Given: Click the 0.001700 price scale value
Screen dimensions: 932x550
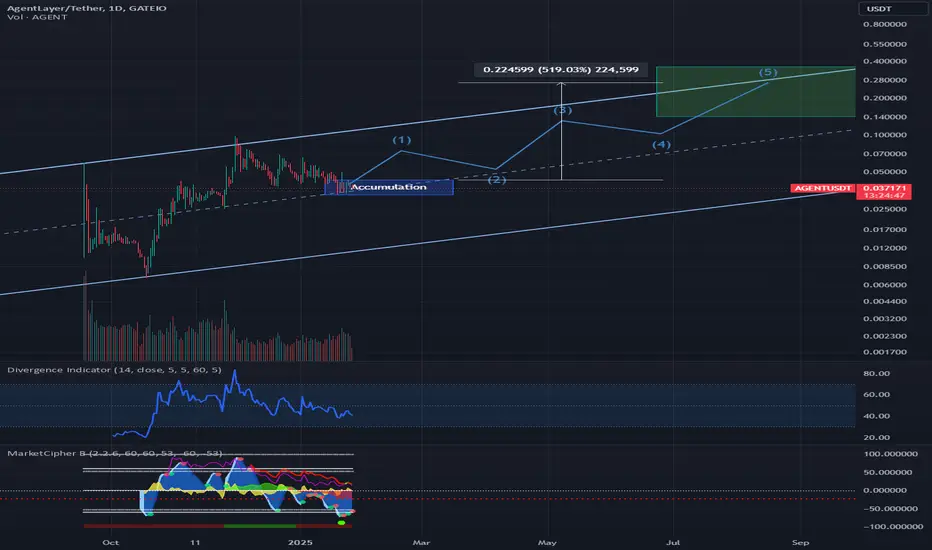Looking at the screenshot, I should tap(885, 352).
